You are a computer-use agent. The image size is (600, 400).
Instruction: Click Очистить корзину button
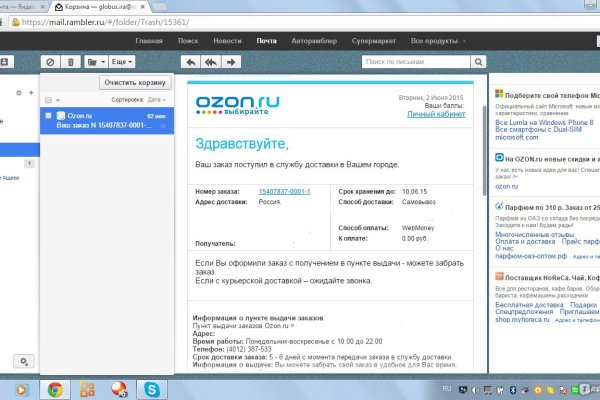[136, 83]
